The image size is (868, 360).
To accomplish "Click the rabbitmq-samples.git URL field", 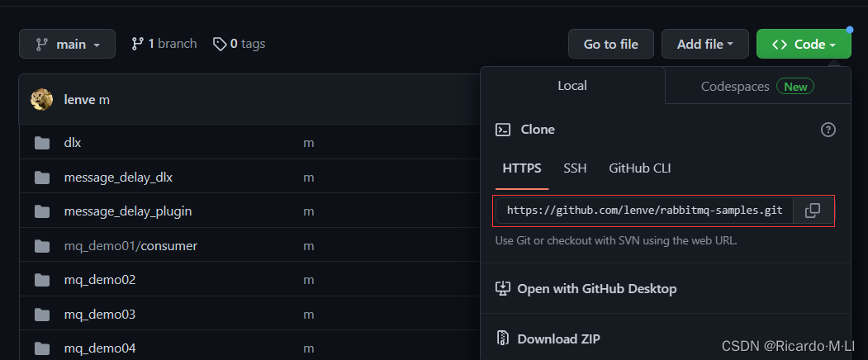I will point(645,211).
